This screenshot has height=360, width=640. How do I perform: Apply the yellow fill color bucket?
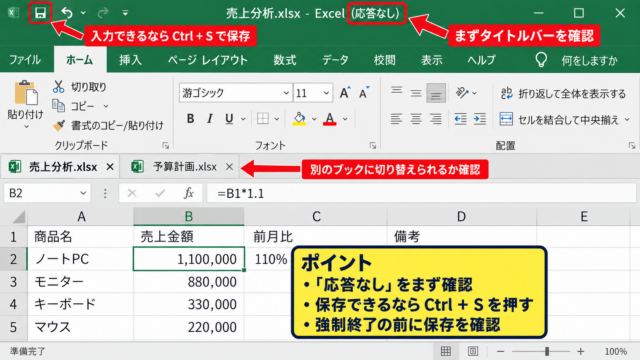tap(299, 119)
